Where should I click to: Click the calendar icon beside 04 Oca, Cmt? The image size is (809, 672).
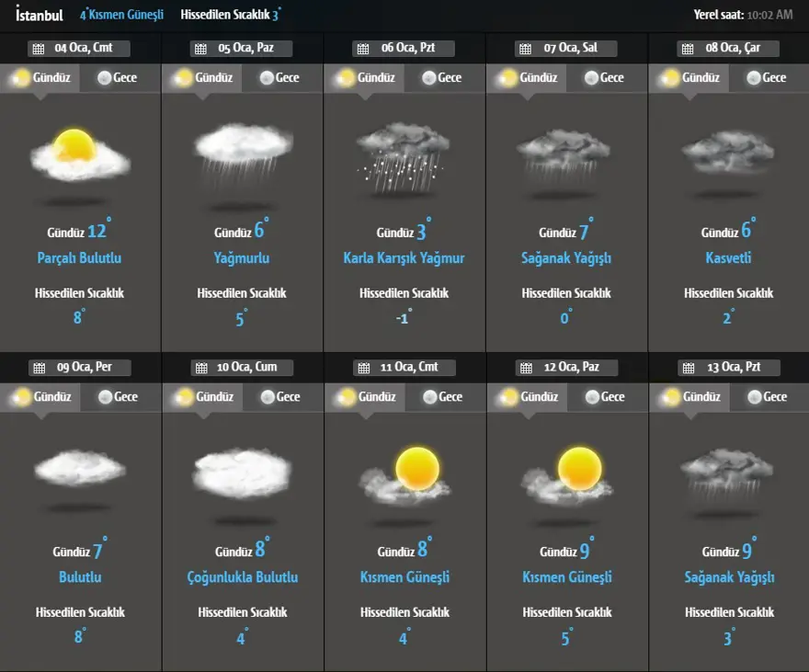point(38,49)
